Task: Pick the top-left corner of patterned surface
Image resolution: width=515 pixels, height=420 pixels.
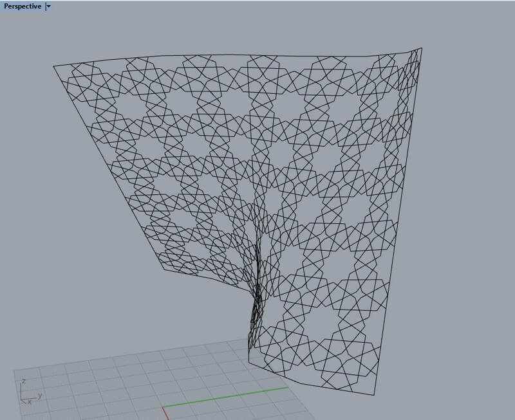Action: 53,66
